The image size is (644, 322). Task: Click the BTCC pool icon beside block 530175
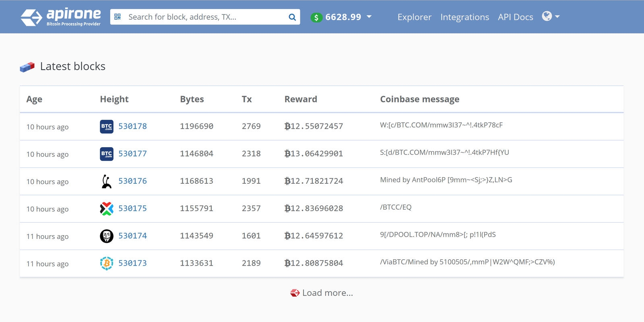107,209
